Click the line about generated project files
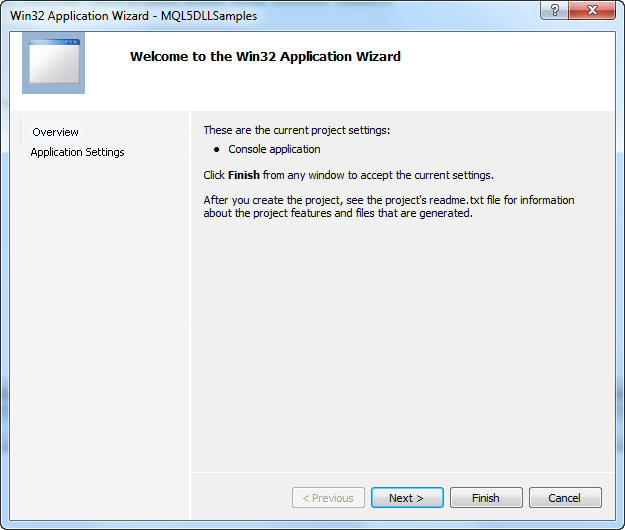This screenshot has height=530, width=625. 338,213
